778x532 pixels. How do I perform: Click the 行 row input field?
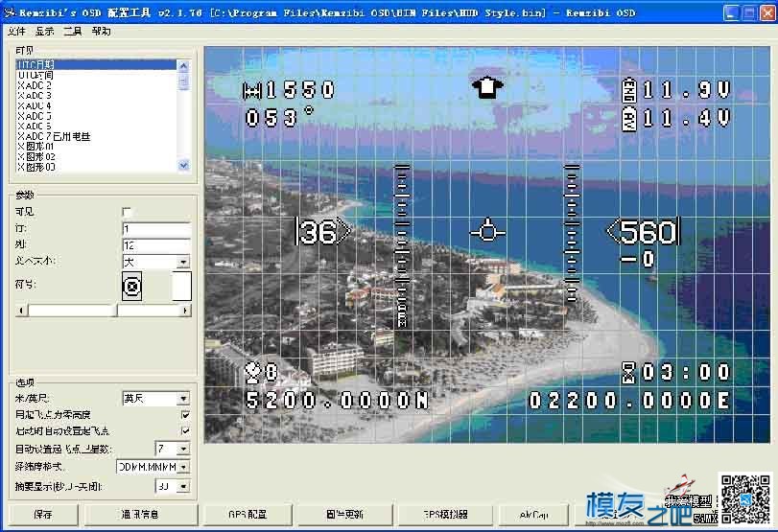click(156, 228)
